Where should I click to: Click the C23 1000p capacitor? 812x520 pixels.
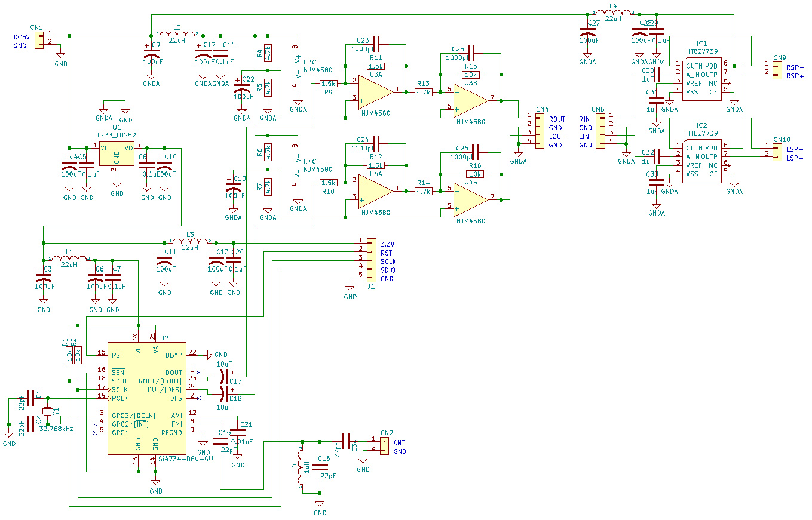[x=376, y=42]
